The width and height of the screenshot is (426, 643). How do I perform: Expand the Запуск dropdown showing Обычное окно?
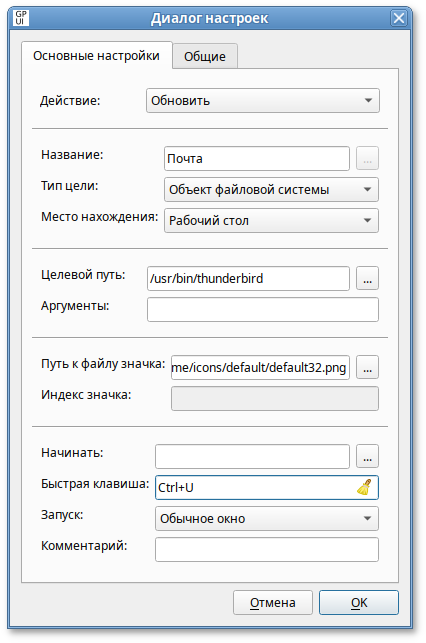pos(267,519)
